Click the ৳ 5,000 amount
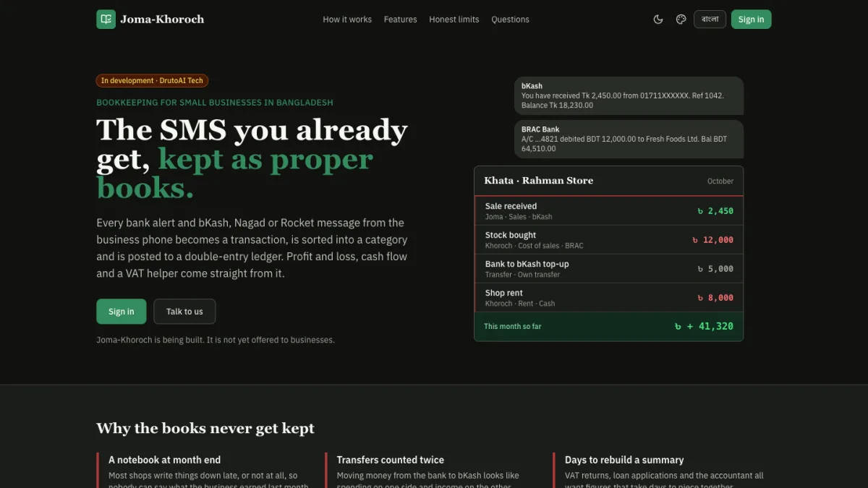Screen dimensions: 868x488 click(x=715, y=269)
